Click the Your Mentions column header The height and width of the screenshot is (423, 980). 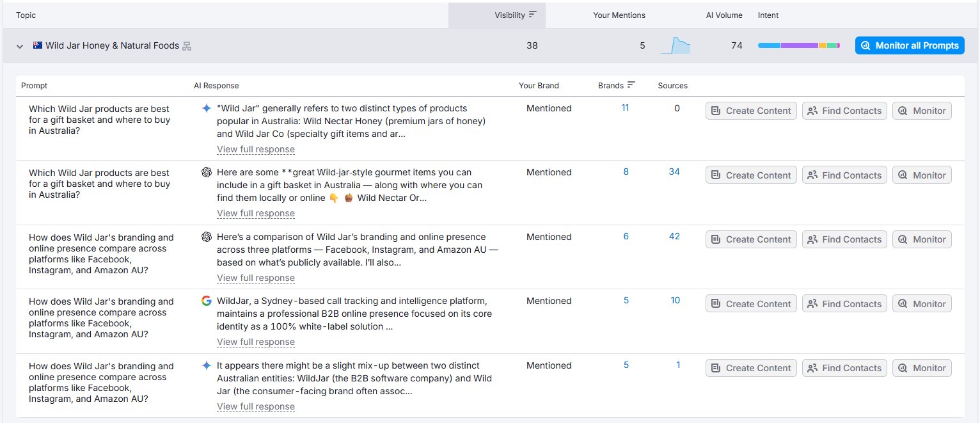[x=619, y=15]
